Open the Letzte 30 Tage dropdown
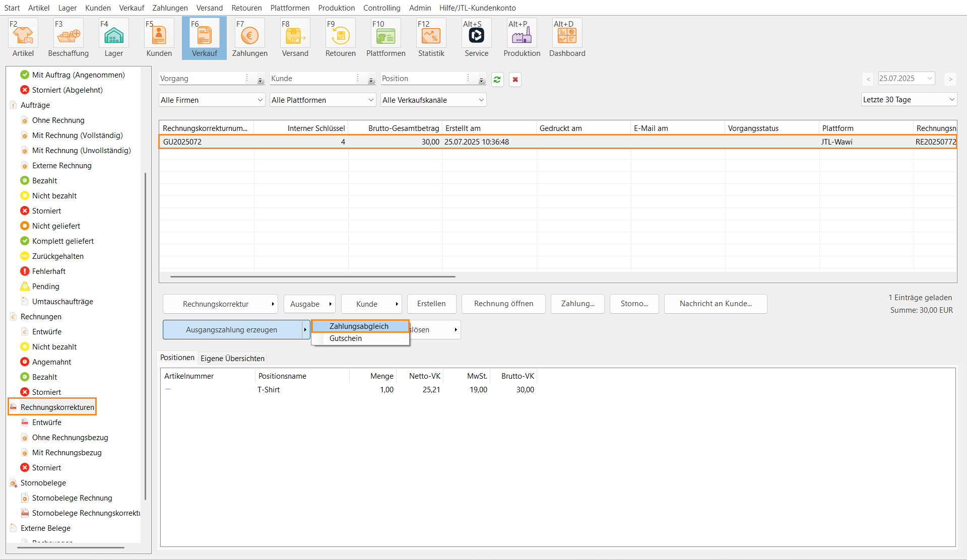Screen dimensions: 967x560 (909, 100)
